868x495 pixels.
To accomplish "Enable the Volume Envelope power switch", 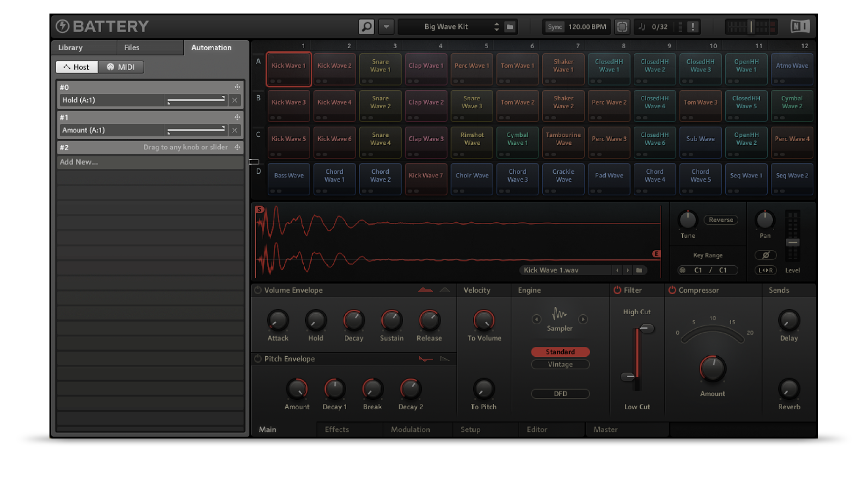I will point(258,290).
